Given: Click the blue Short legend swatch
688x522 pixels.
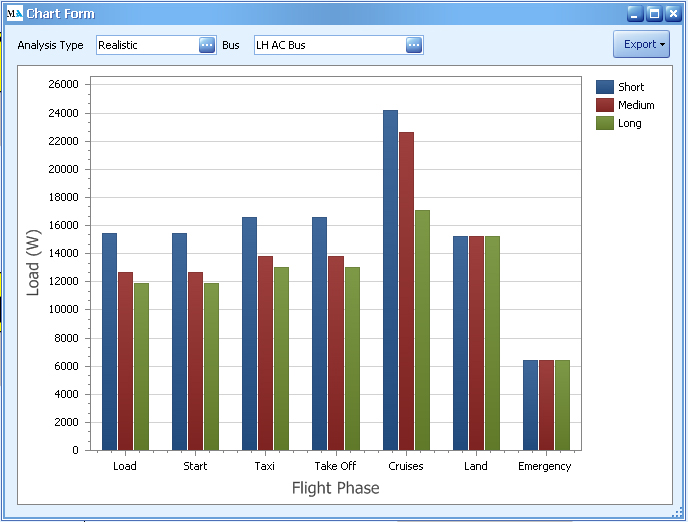Looking at the screenshot, I should (x=604, y=87).
